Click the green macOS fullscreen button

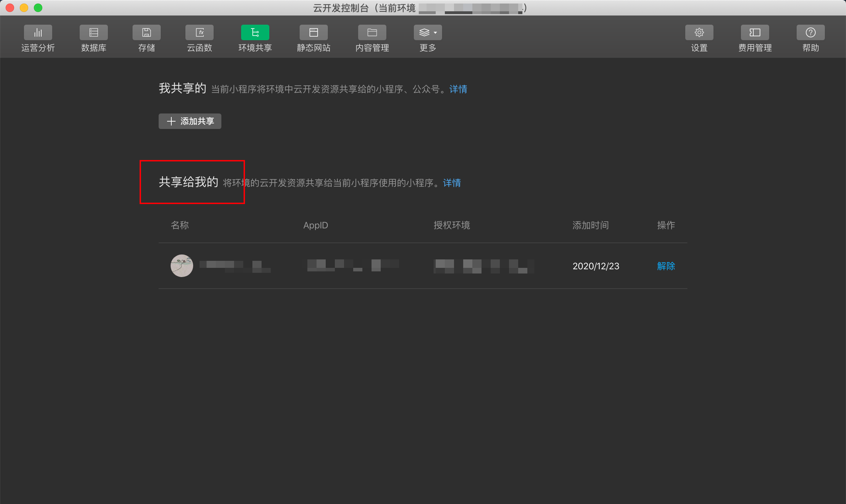[x=38, y=8]
